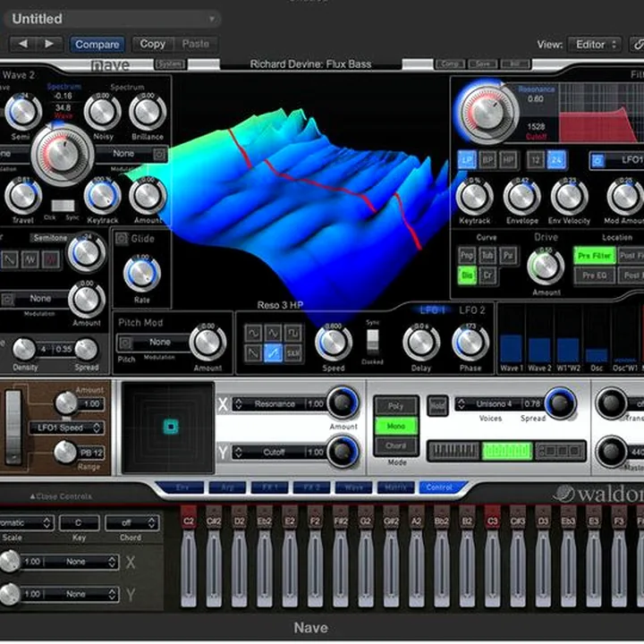
Task: Select Mono voice mode
Action: click(396, 427)
